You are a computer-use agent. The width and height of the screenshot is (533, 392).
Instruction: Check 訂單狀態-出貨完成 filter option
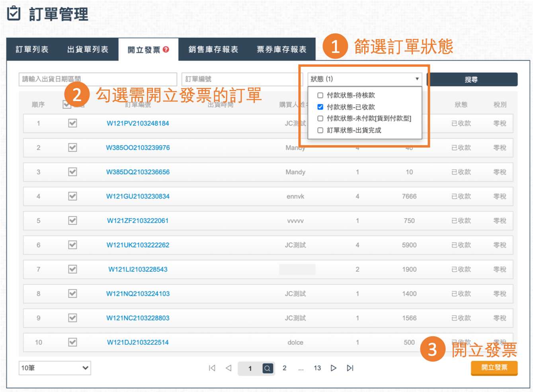coord(320,130)
